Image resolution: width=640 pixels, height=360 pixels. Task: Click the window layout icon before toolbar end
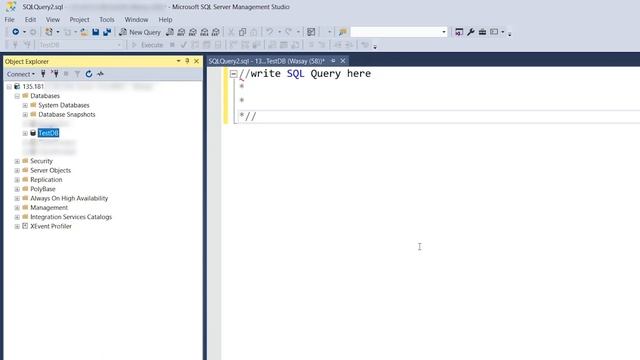coord(494,32)
